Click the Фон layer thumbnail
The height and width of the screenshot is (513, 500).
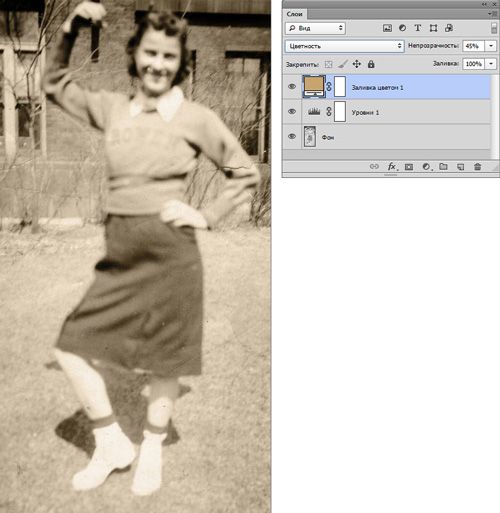coord(310,137)
